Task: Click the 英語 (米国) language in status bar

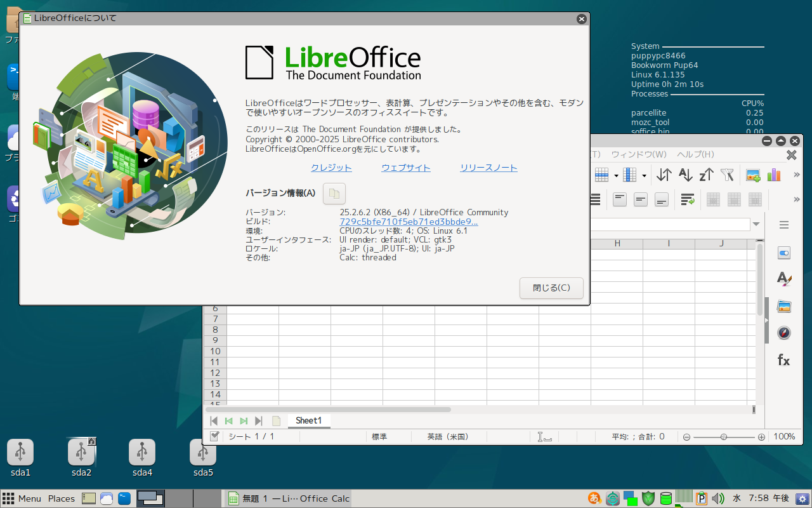Action: 447,437
